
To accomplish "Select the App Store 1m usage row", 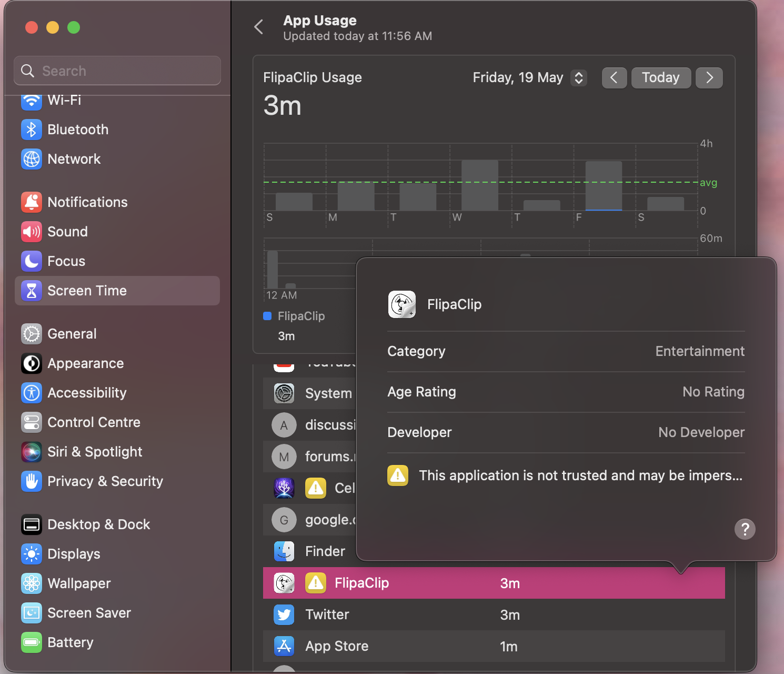I will tap(494, 646).
